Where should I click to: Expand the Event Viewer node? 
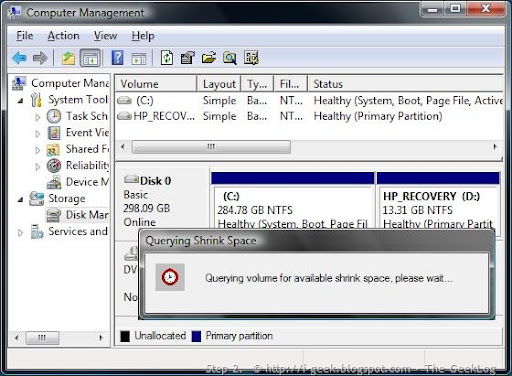(38, 134)
